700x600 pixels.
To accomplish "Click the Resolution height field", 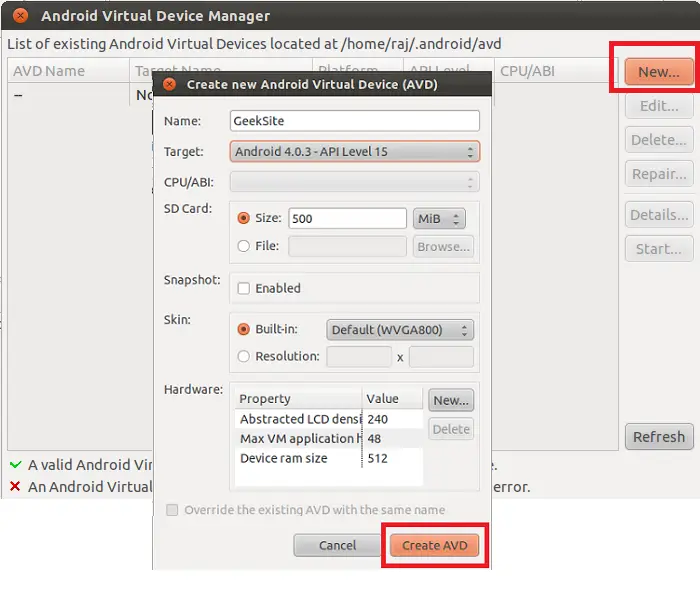I will pos(441,357).
